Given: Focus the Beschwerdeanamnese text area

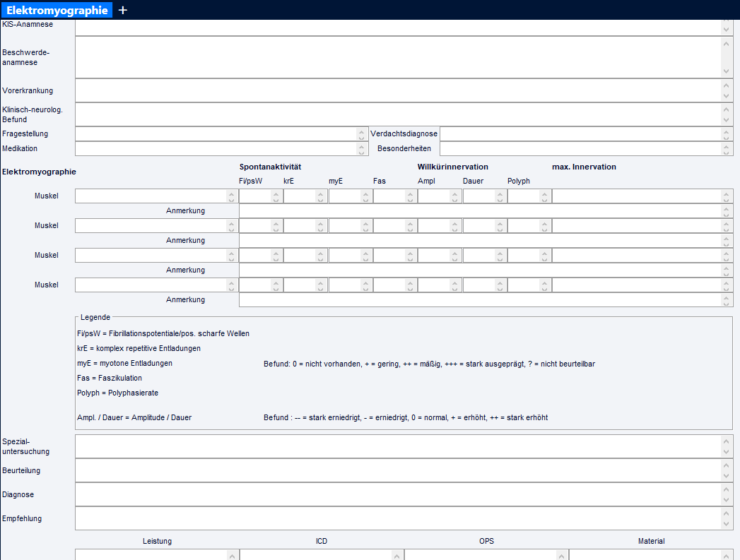Looking at the screenshot, I should point(404,57).
